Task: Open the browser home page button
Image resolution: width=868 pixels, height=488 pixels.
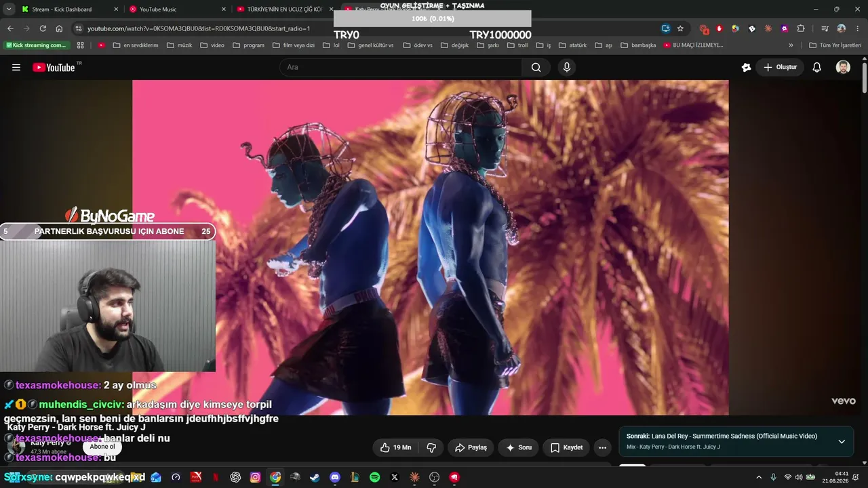Action: [59, 28]
